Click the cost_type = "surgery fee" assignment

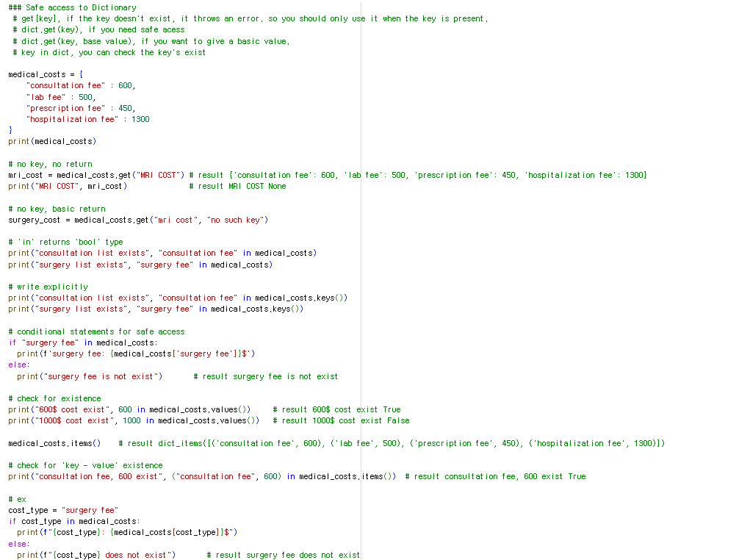tap(63, 510)
